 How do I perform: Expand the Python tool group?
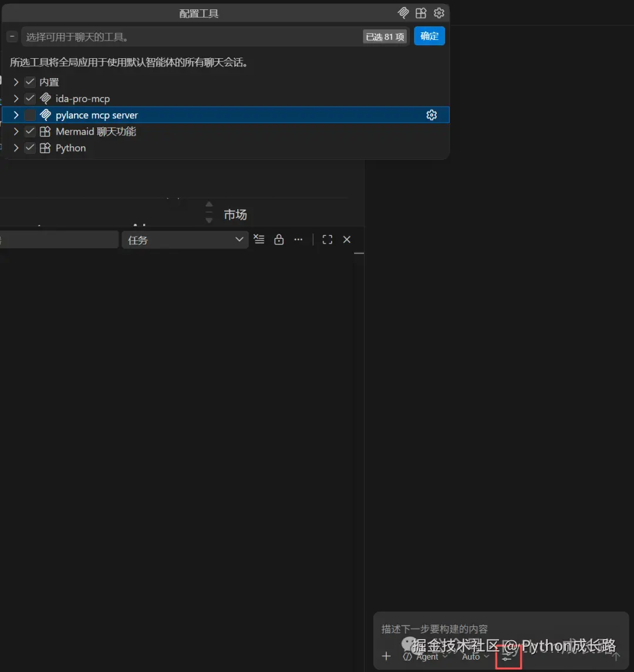point(16,148)
